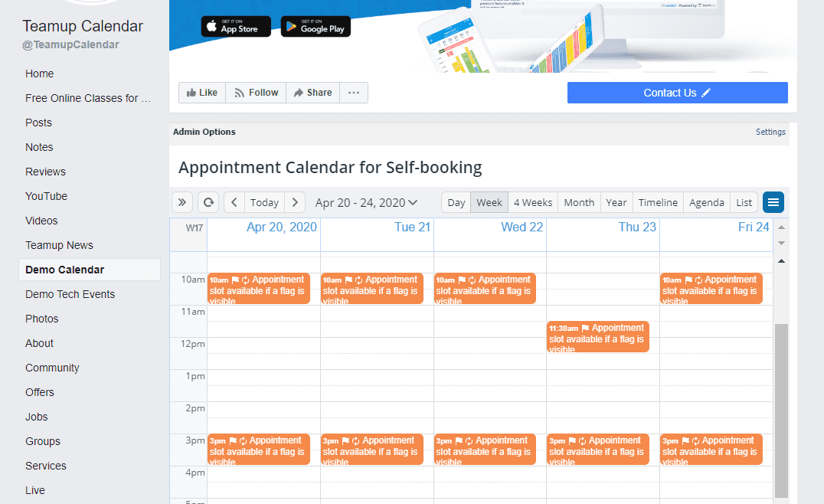Like the Teamup Calendar page
Screen dimensions: 824x504
point(202,93)
